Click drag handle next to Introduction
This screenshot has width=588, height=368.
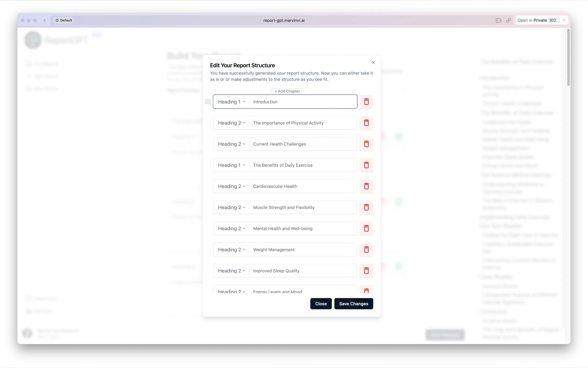208,102
